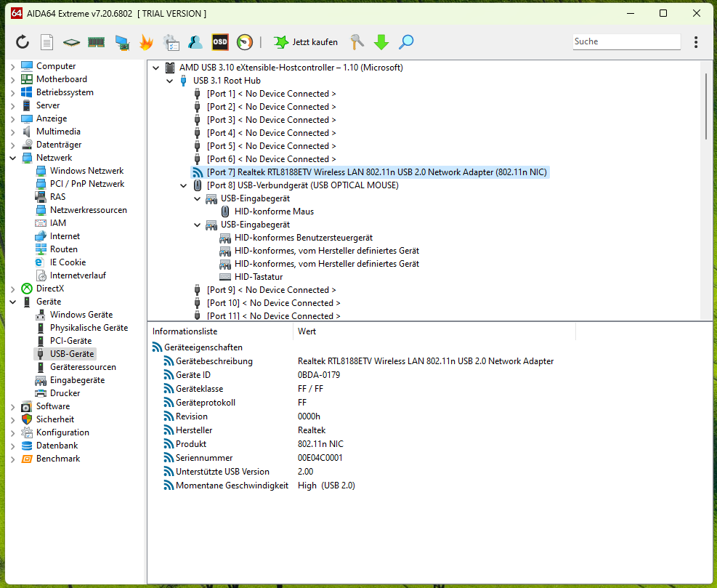Collapse the Netzwerk tree node
The width and height of the screenshot is (717, 588).
click(12, 158)
